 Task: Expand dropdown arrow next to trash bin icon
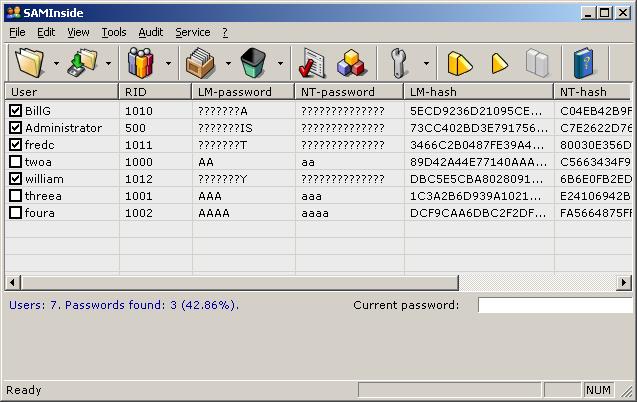280,63
